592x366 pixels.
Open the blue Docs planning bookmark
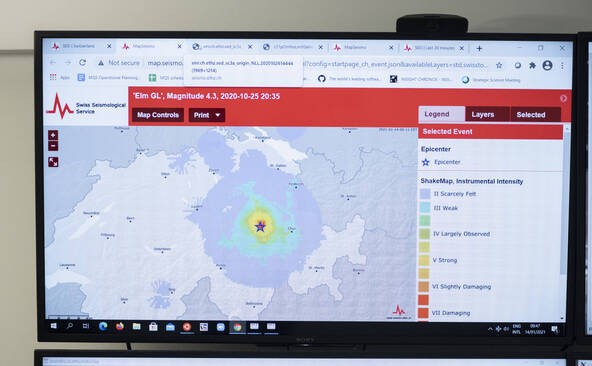pyautogui.click(x=108, y=77)
